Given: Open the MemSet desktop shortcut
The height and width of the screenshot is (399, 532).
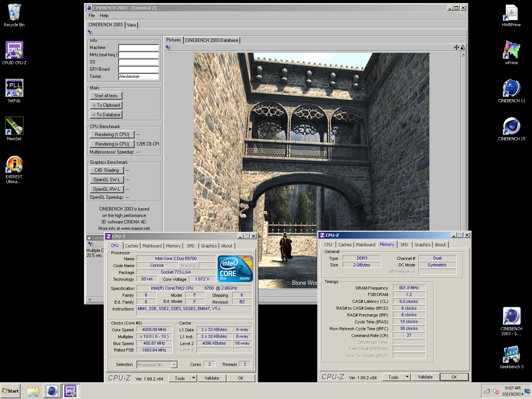Looking at the screenshot, I should coord(14,129).
